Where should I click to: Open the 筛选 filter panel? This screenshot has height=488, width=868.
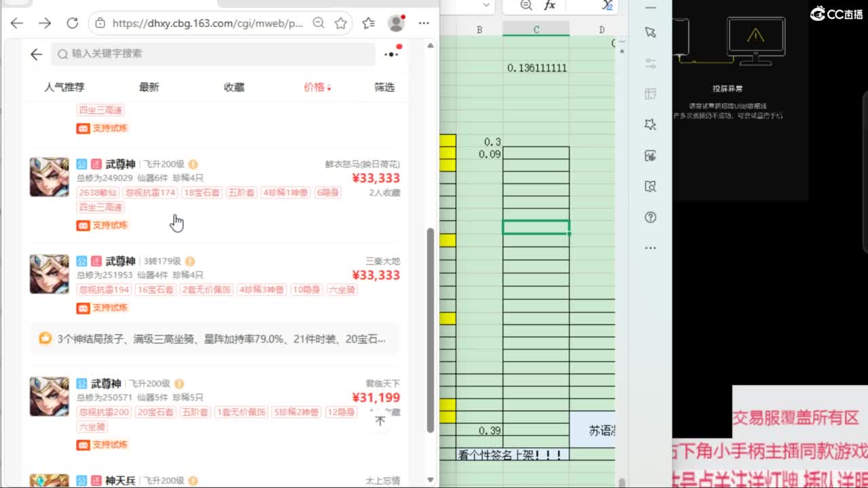[384, 87]
